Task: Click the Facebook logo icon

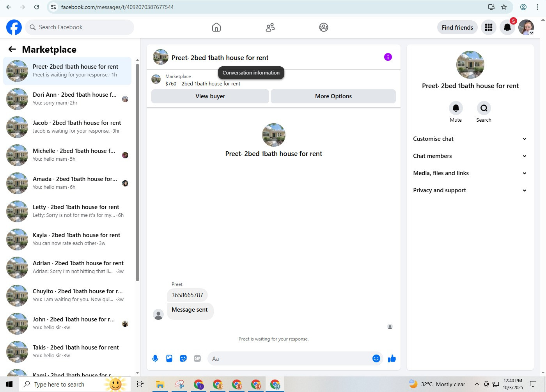Action: (x=14, y=27)
